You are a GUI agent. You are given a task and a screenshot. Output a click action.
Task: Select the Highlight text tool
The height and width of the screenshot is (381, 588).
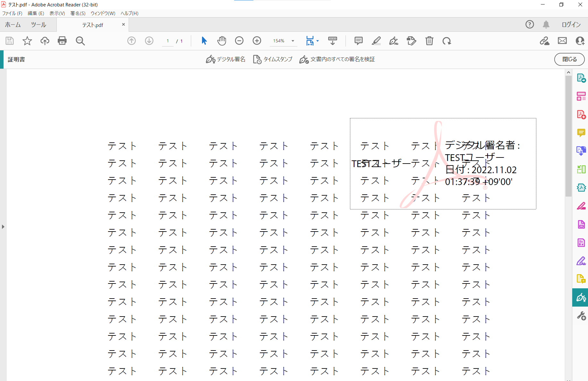click(x=376, y=41)
